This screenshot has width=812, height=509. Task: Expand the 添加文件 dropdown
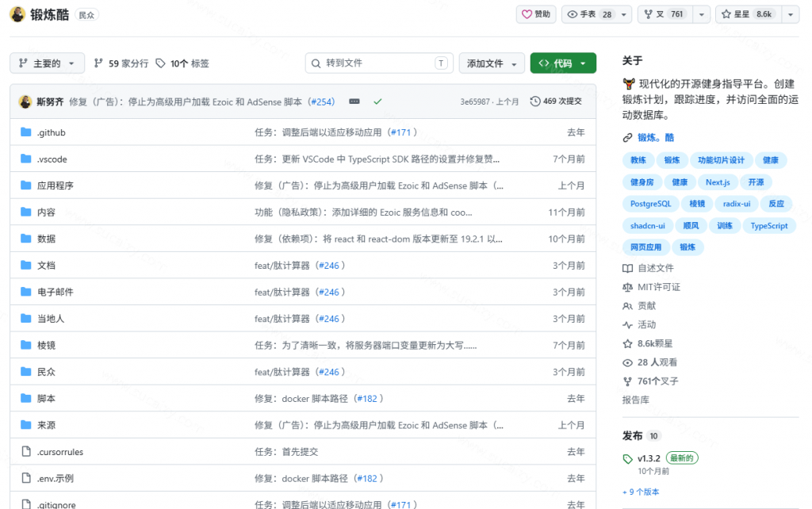[492, 63]
